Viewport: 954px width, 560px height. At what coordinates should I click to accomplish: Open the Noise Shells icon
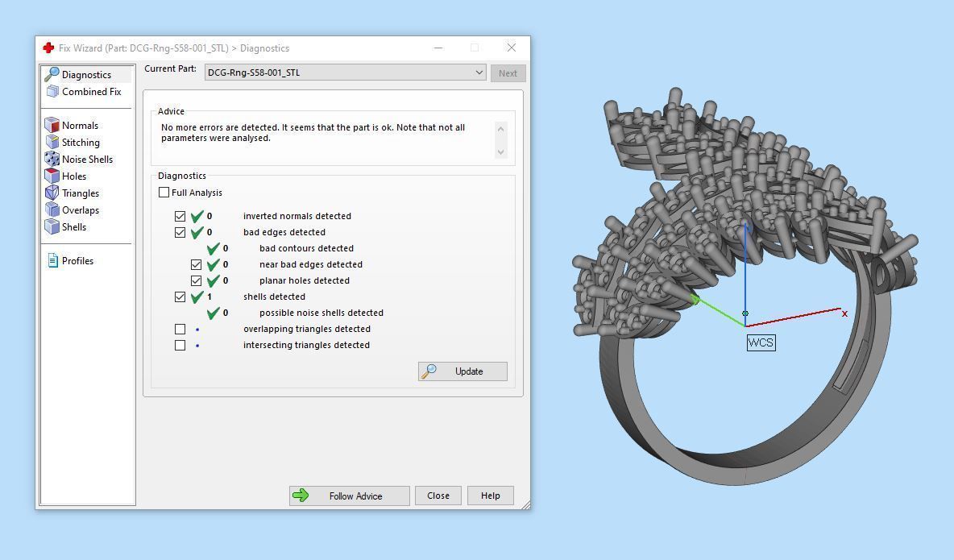click(x=52, y=159)
